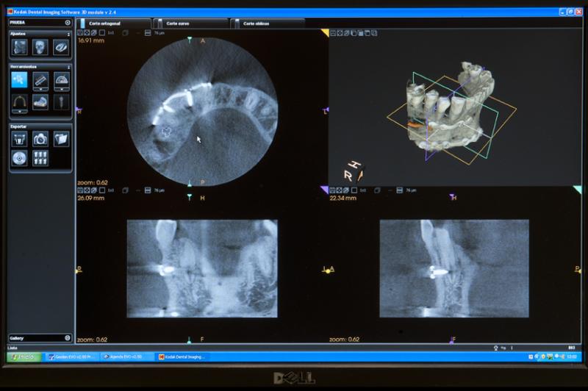Collapse the Ajustes panel
Viewport: 588px width, 391px height.
(69, 34)
